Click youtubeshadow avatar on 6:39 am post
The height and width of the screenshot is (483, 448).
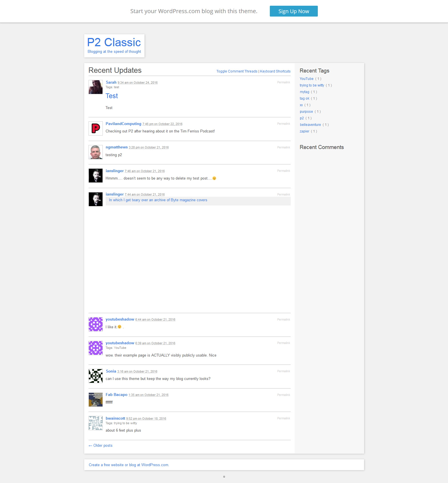pyautogui.click(x=96, y=348)
